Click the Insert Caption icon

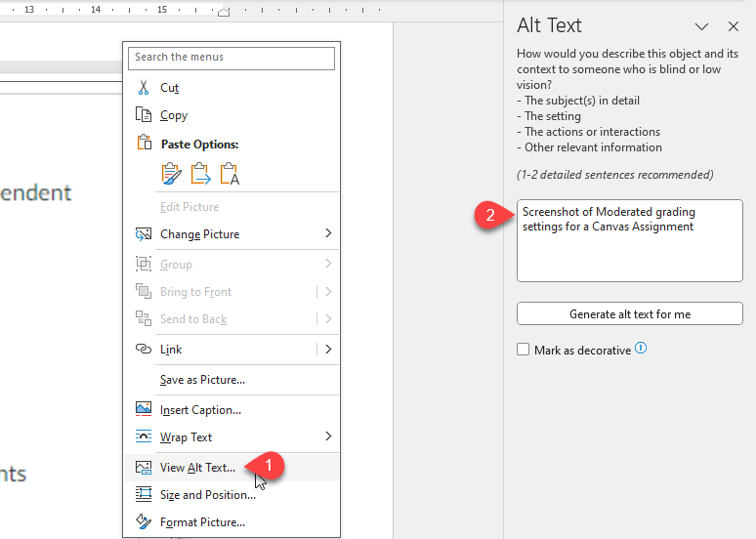(144, 410)
